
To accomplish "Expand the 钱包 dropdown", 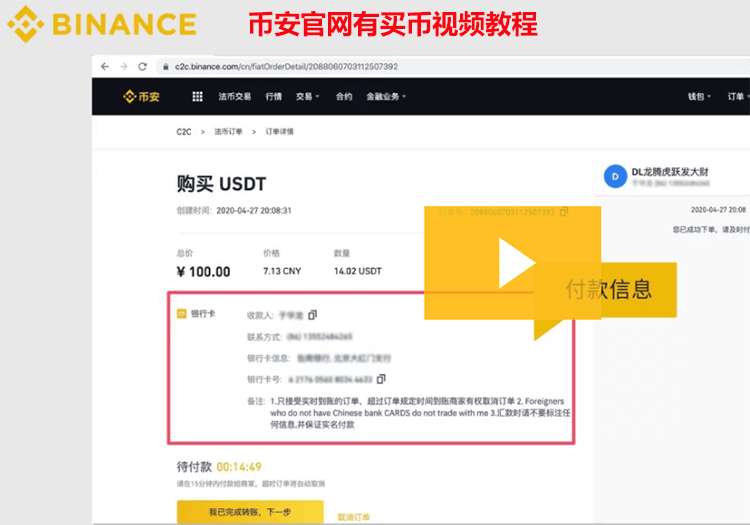I will (699, 97).
